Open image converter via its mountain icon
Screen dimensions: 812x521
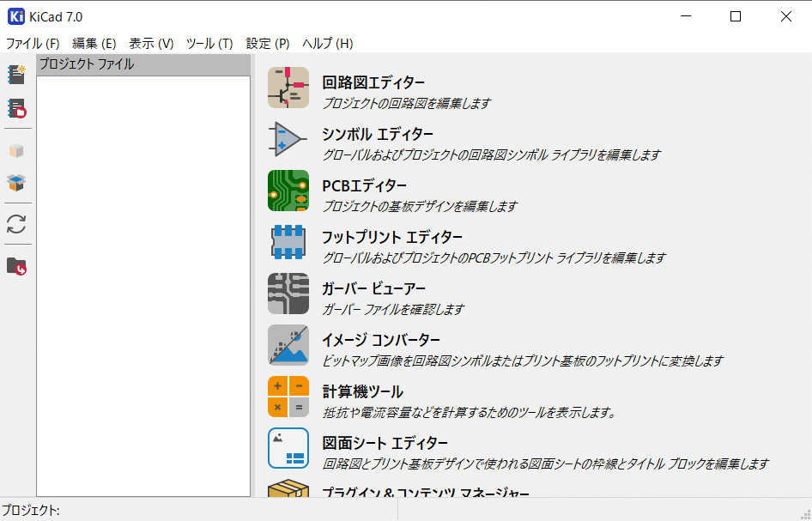[x=288, y=345]
